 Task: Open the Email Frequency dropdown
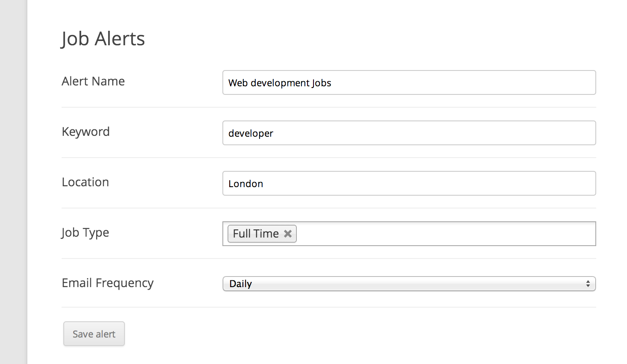click(x=409, y=284)
